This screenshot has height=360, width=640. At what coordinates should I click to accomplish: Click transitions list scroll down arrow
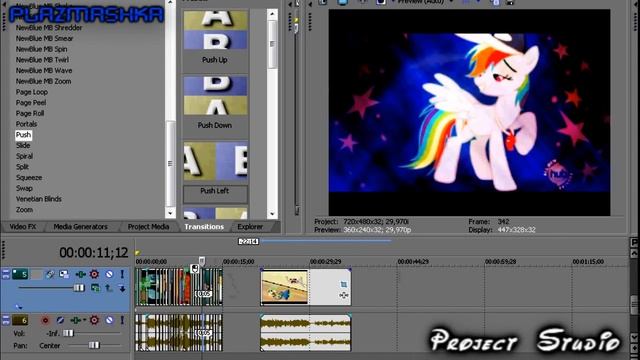(x=171, y=213)
